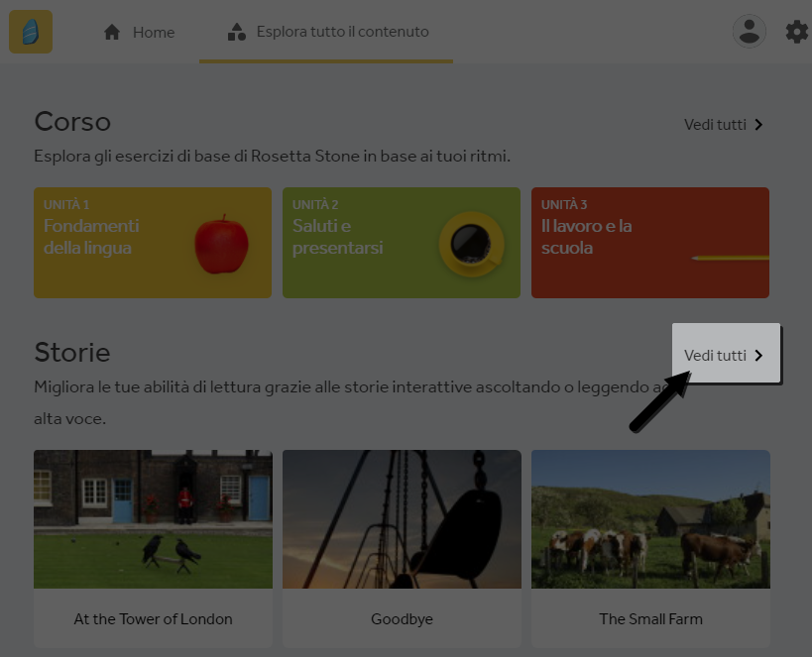Click the Rosetta Stone logo icon
This screenshot has height=657, width=812.
[x=31, y=32]
